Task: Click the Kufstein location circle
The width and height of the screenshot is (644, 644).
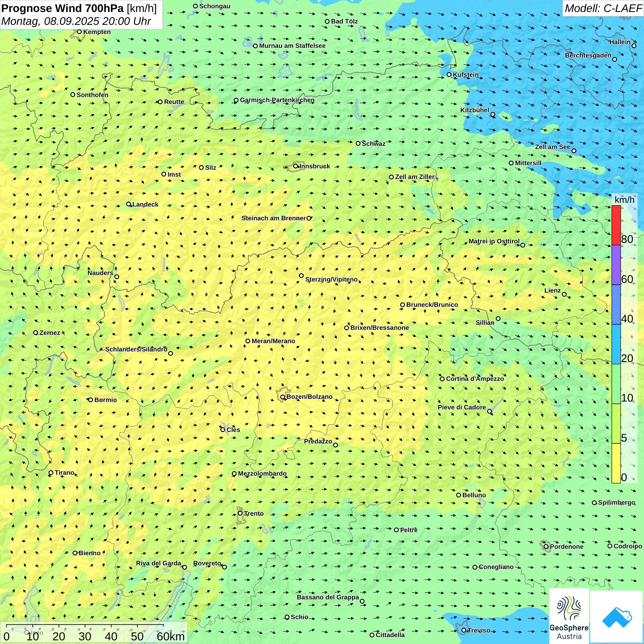Action: (449, 75)
